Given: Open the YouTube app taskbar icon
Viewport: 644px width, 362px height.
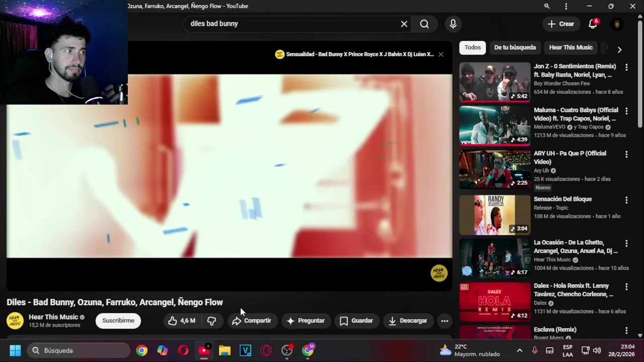Looking at the screenshot, I should [x=204, y=350].
